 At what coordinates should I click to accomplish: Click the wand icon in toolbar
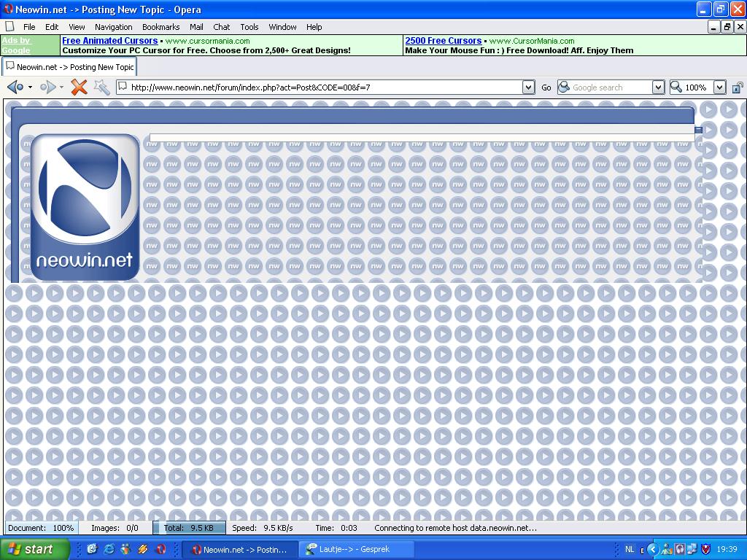101,87
